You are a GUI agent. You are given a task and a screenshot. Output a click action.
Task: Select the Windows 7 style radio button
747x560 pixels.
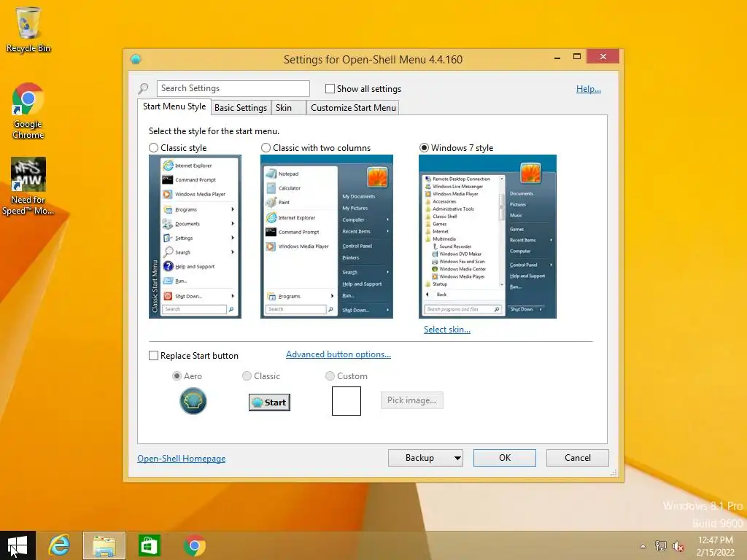(x=424, y=148)
